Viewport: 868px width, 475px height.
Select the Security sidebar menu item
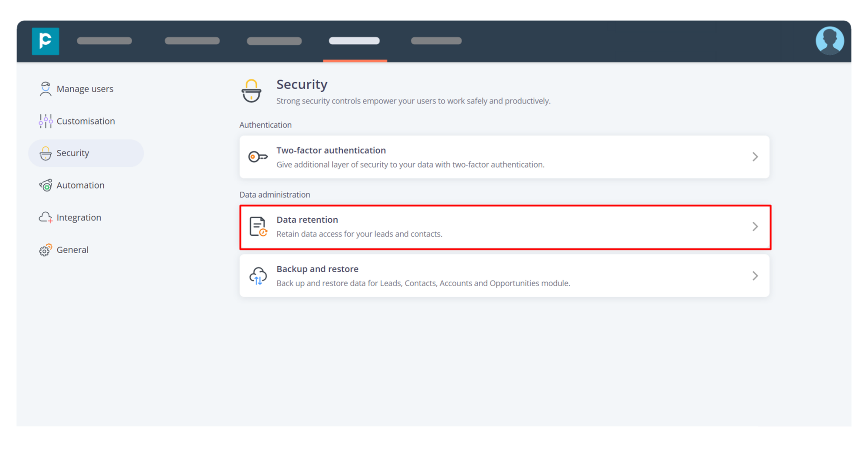(x=85, y=153)
